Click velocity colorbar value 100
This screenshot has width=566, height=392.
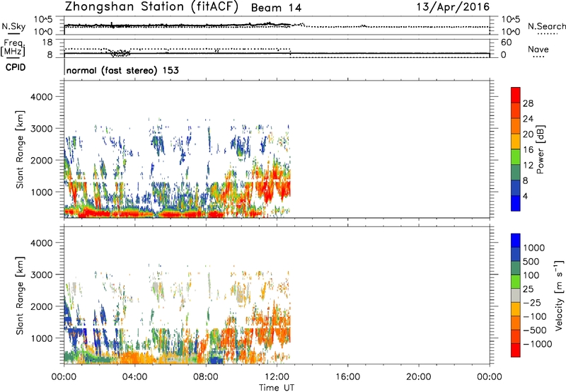click(x=531, y=275)
